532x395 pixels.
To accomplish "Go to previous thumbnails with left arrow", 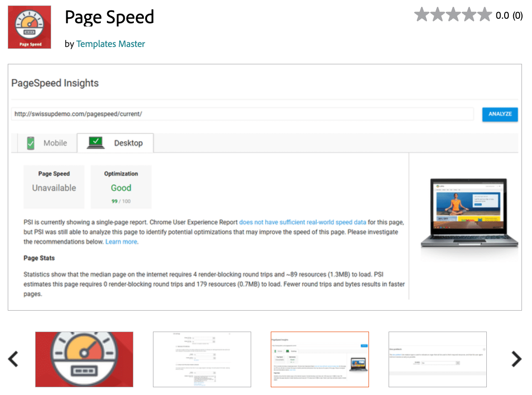I will coord(13,359).
